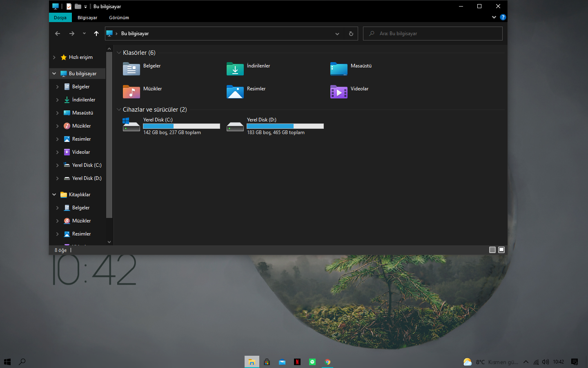
Task: Click the İndirilenler download-arrow icon in the navigation tree
Action: click(67, 100)
